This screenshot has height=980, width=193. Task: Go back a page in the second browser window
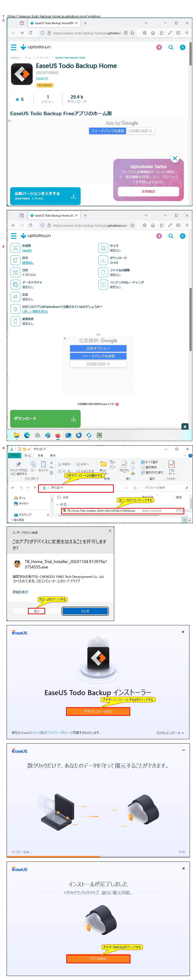[13, 225]
